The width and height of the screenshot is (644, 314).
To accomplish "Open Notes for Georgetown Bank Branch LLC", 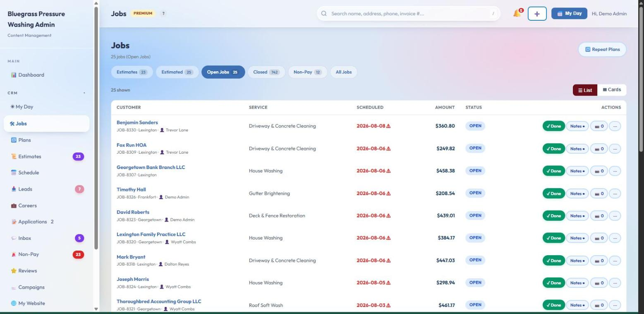I will tap(577, 171).
